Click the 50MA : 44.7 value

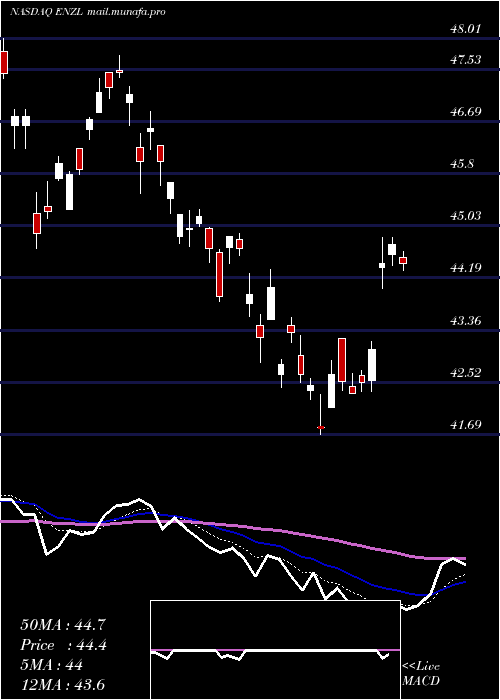click(x=63, y=625)
